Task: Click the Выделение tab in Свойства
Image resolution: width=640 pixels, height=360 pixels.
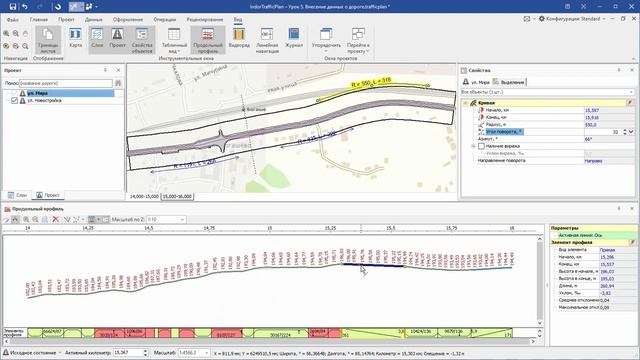Action: pos(509,82)
